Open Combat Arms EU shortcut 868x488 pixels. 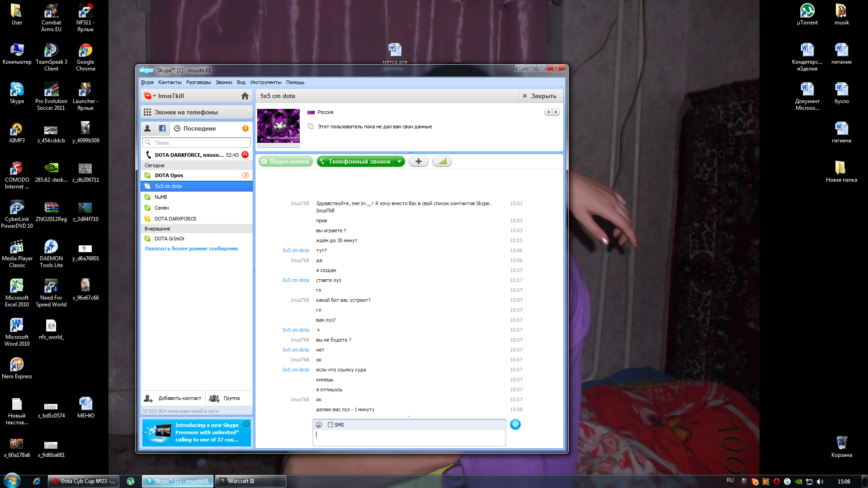tap(51, 18)
